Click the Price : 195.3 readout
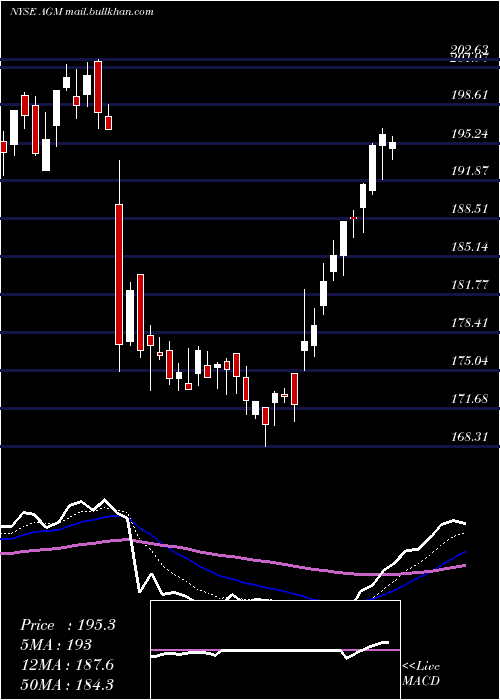The height and width of the screenshot is (700, 500). (x=68, y=625)
